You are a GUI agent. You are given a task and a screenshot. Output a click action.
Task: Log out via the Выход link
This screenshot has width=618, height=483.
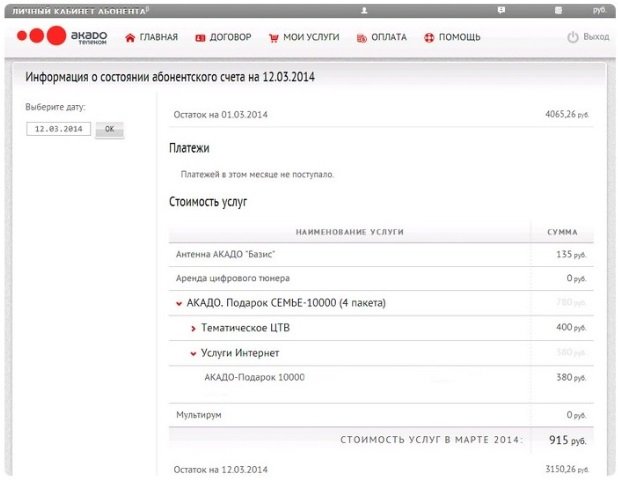point(596,37)
